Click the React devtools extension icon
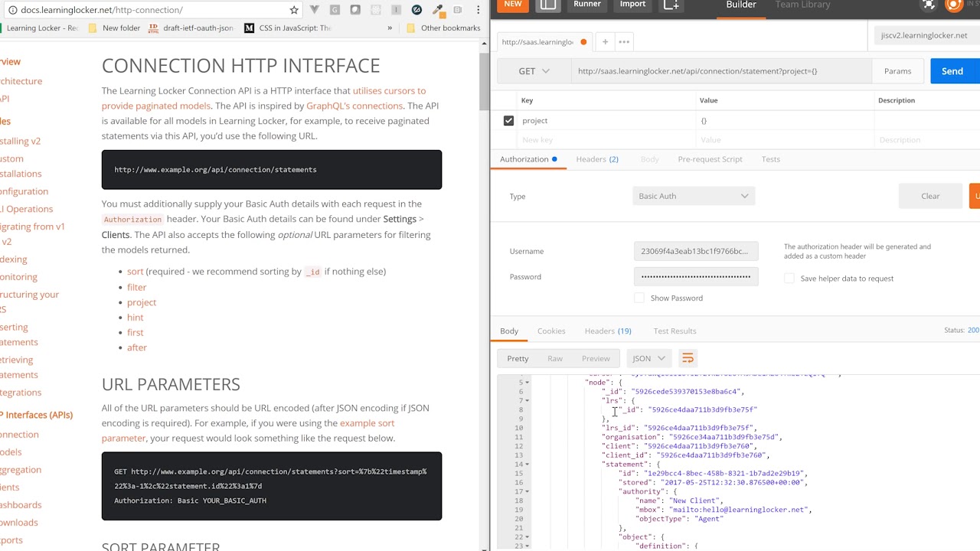980x551 pixels. pyautogui.click(x=376, y=10)
